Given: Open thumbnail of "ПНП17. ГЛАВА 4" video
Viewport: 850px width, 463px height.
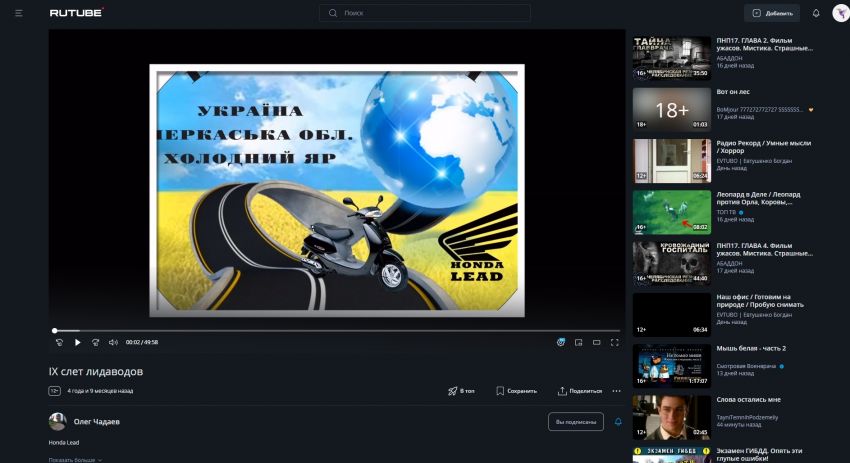Looking at the screenshot, I should [x=672, y=263].
